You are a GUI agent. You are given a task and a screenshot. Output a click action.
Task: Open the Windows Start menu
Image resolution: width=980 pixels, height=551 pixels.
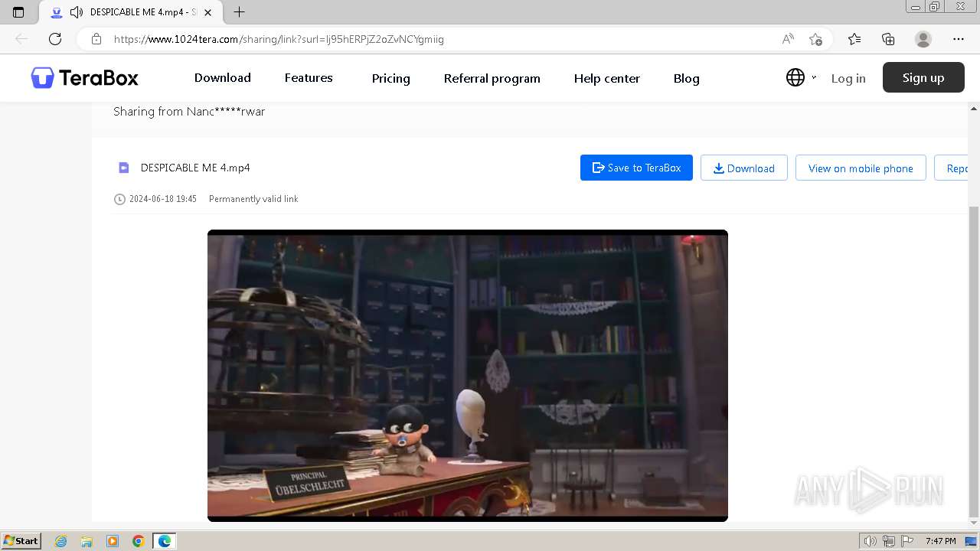click(21, 540)
